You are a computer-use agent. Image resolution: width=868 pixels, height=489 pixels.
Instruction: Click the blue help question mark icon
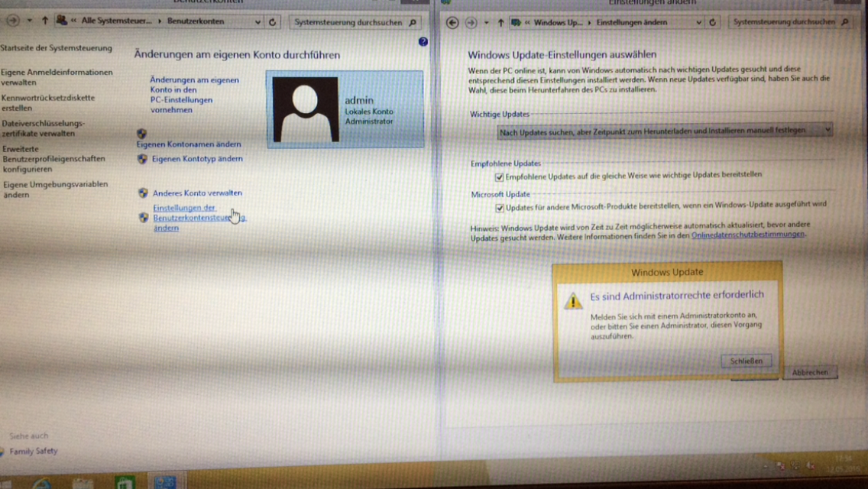pyautogui.click(x=423, y=42)
